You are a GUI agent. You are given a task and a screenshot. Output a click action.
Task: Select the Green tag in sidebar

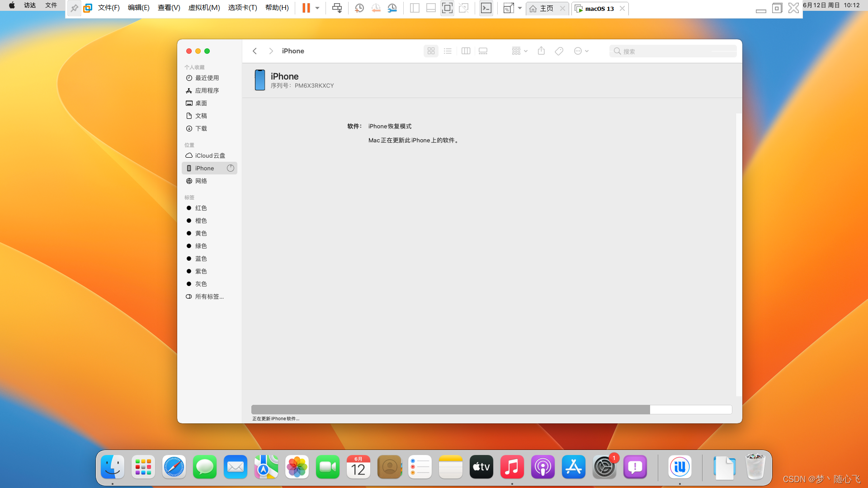point(209,246)
